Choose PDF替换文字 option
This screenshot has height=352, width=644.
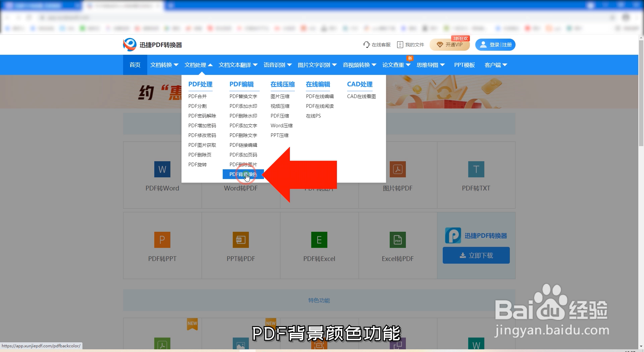(x=244, y=96)
